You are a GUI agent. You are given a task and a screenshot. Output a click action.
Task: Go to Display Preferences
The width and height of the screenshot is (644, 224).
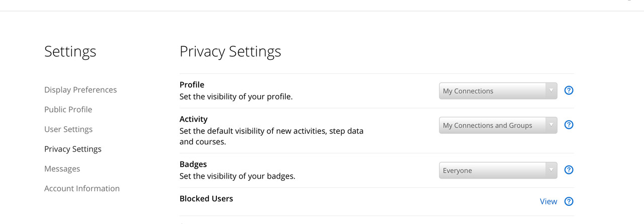coord(80,90)
